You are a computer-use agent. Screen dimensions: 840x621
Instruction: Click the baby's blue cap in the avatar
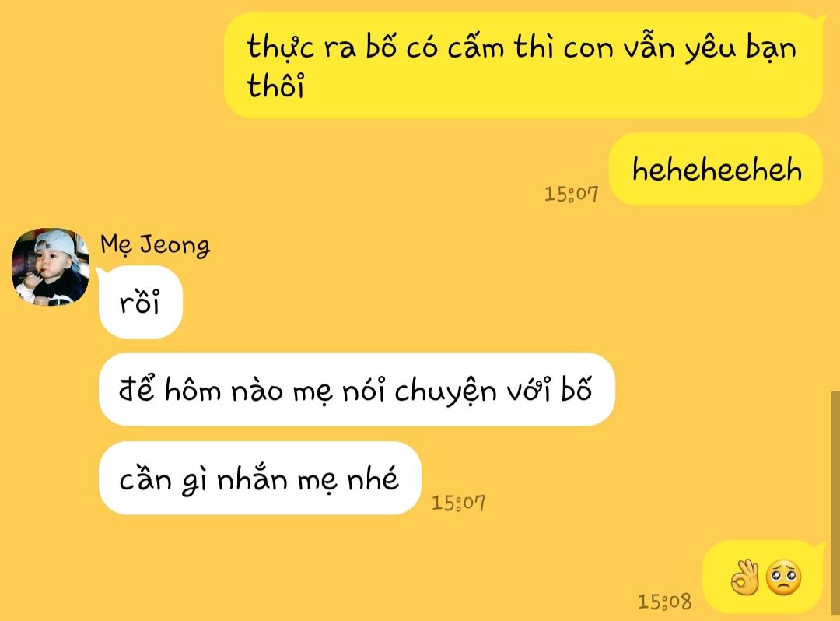coord(58,243)
